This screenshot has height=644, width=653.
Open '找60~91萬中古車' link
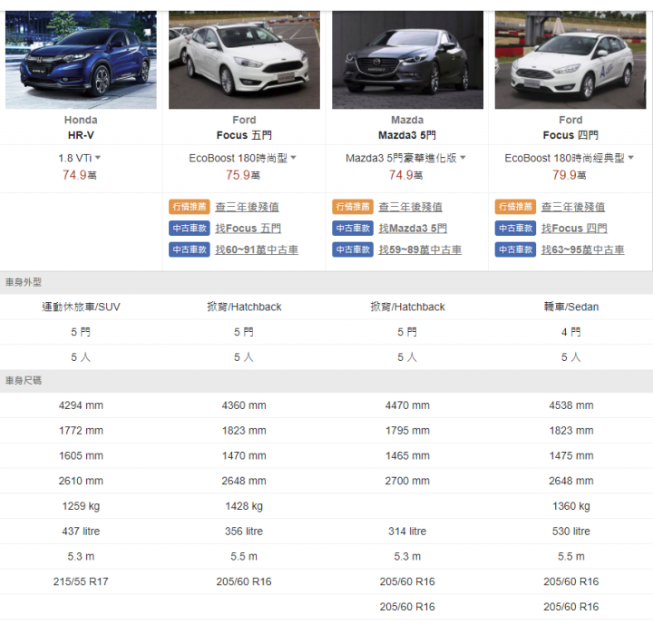click(x=257, y=250)
